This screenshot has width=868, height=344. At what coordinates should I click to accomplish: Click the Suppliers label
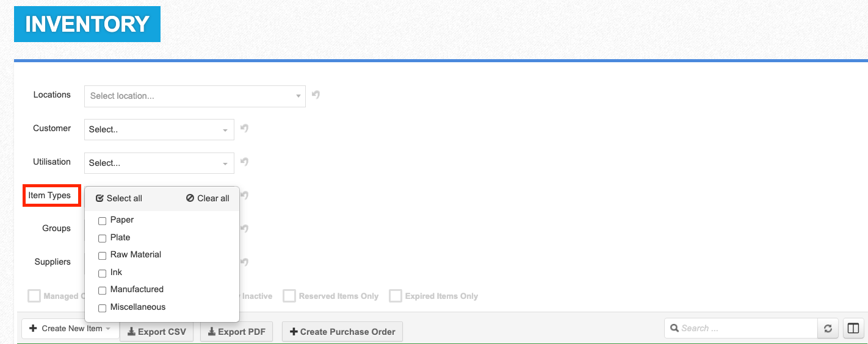pos(52,262)
